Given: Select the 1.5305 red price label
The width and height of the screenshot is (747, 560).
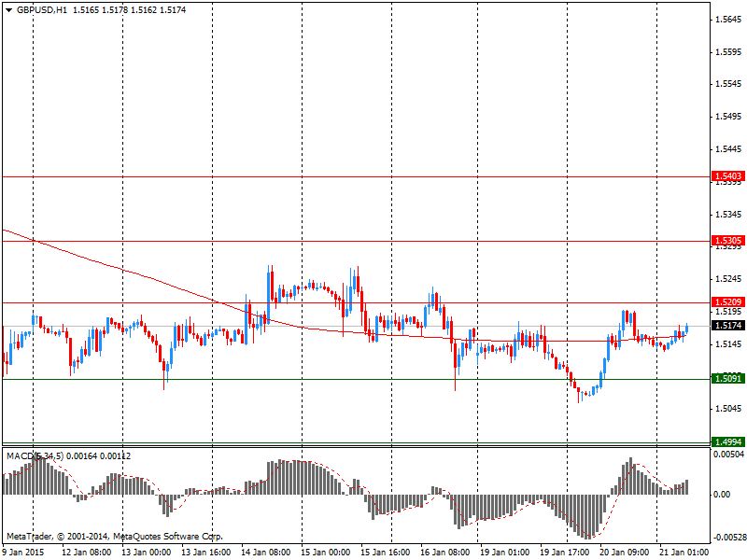Looking at the screenshot, I should click(x=728, y=241).
